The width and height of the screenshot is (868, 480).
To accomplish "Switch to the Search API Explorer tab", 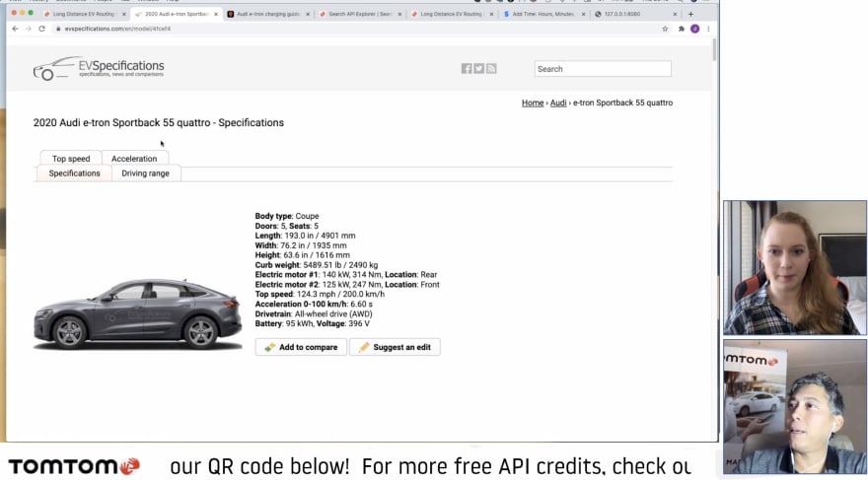I will (x=359, y=14).
